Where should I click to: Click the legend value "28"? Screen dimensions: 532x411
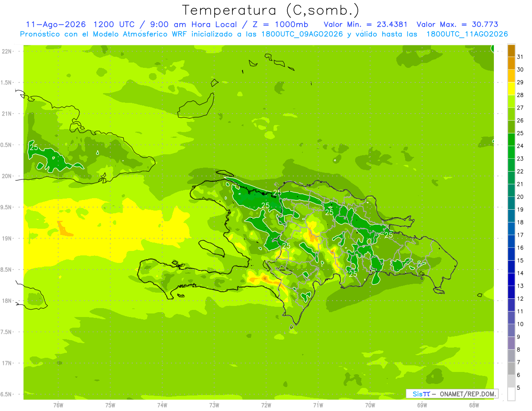[x=520, y=95]
